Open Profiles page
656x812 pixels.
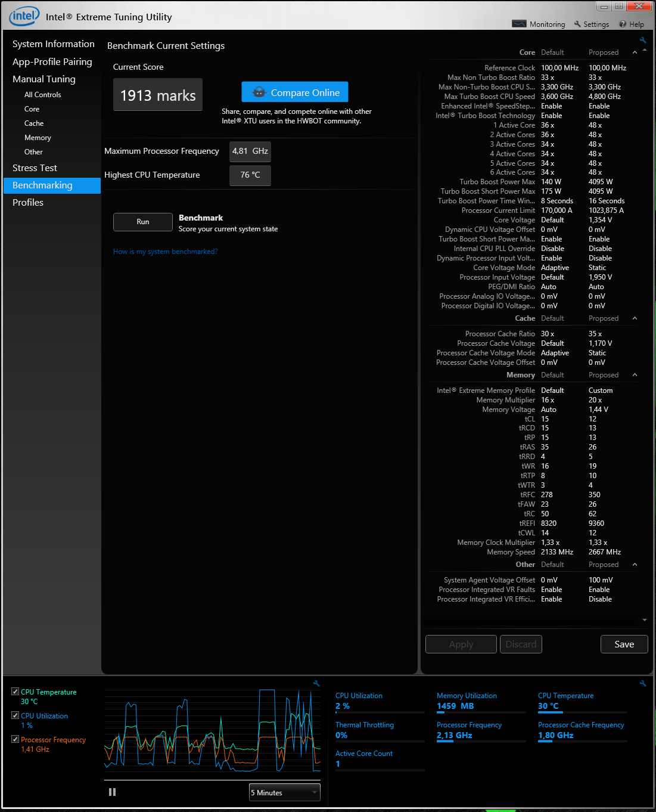[x=28, y=203]
